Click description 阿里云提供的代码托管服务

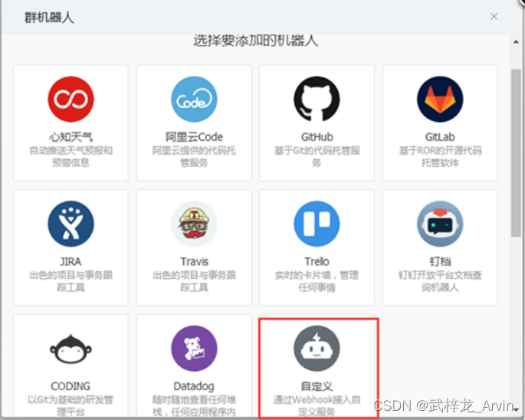tap(194, 156)
